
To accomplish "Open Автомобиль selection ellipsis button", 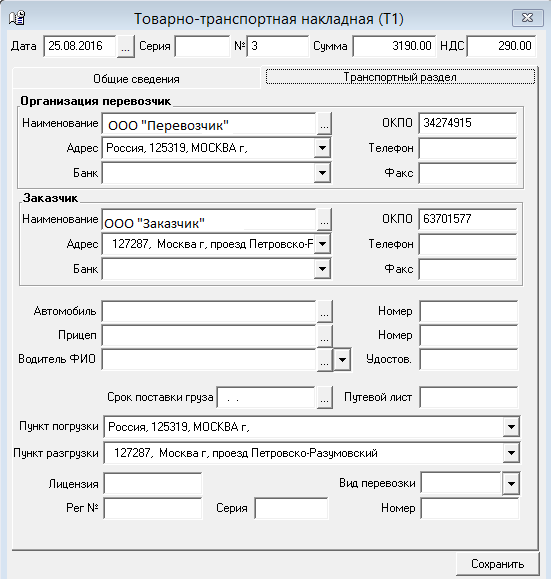I will click(325, 311).
